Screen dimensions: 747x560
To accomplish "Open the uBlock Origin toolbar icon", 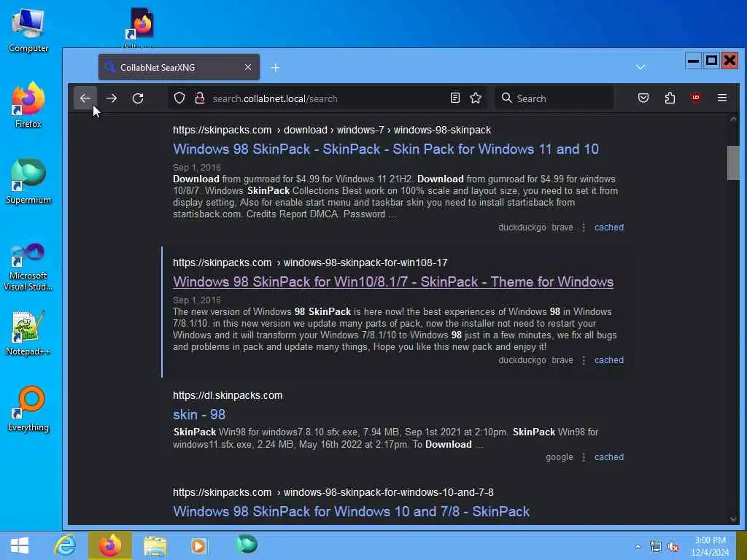I will coord(695,98).
